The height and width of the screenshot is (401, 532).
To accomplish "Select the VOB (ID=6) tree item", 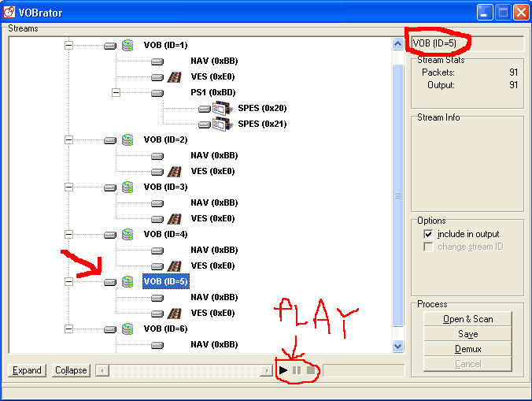I will tap(165, 329).
